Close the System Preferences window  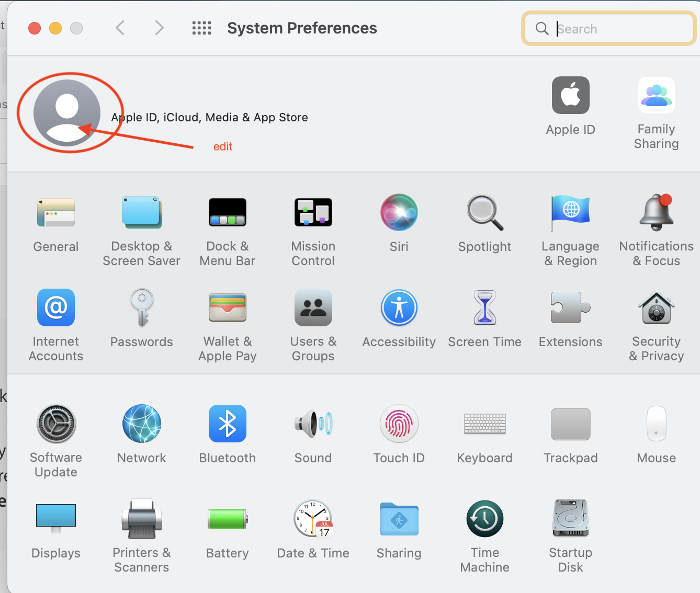click(35, 28)
